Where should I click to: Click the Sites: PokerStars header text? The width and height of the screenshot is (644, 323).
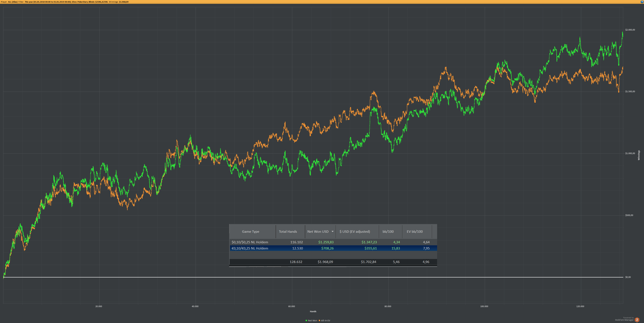click(80, 2)
